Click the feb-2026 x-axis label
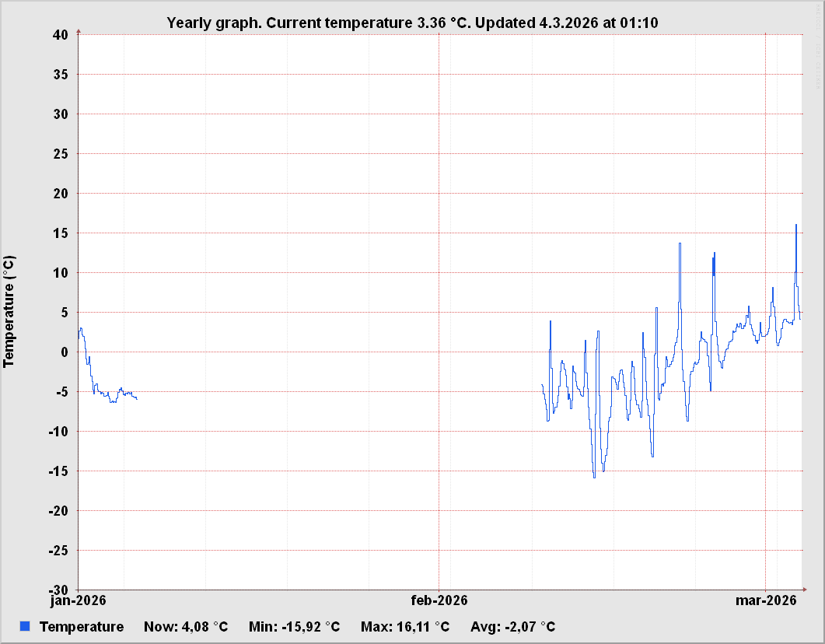This screenshot has width=825, height=644. coord(439,600)
